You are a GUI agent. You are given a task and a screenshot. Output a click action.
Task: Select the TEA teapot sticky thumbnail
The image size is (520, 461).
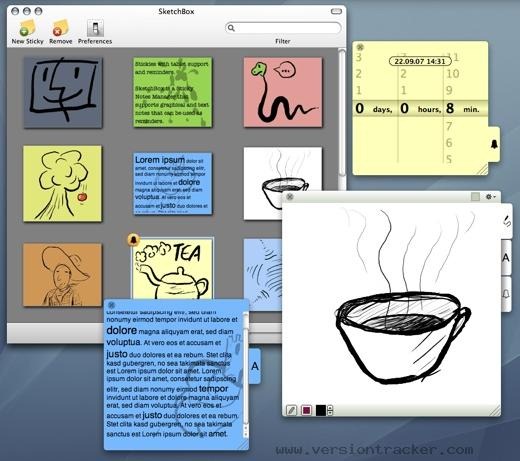pos(173,269)
